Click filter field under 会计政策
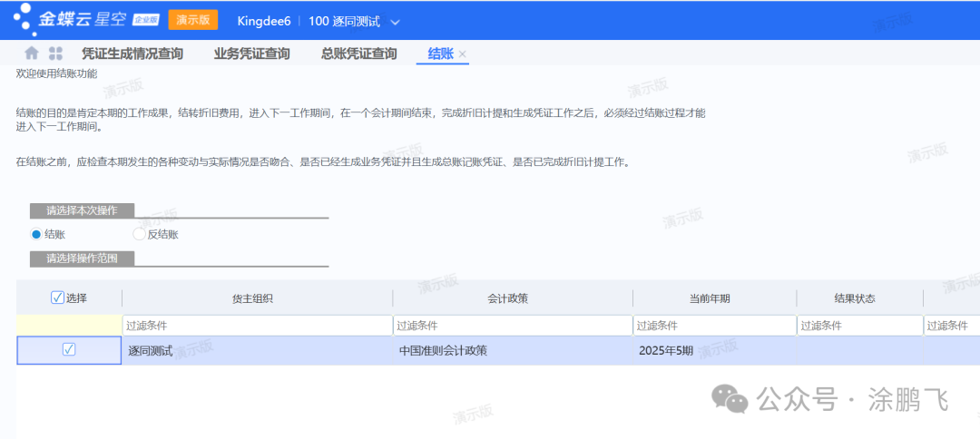This screenshot has height=439, width=980. [x=512, y=326]
